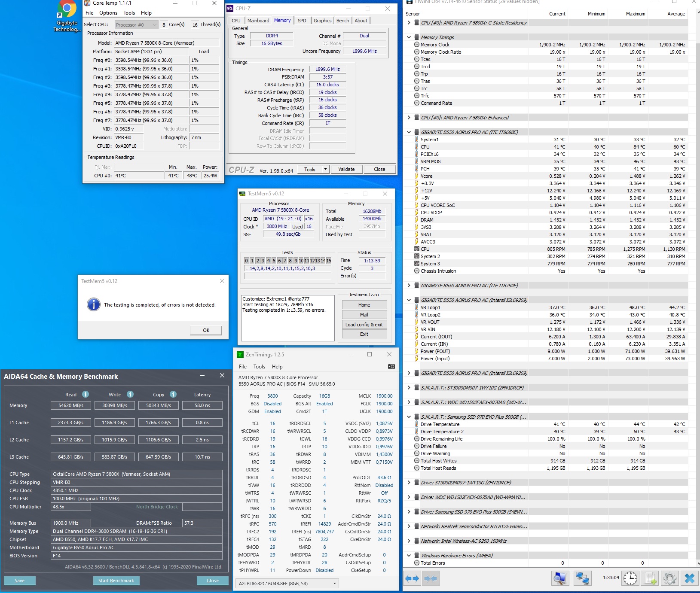Image resolution: width=700 pixels, height=593 pixels.
Task: Open ZenTimings File menu
Action: (243, 367)
